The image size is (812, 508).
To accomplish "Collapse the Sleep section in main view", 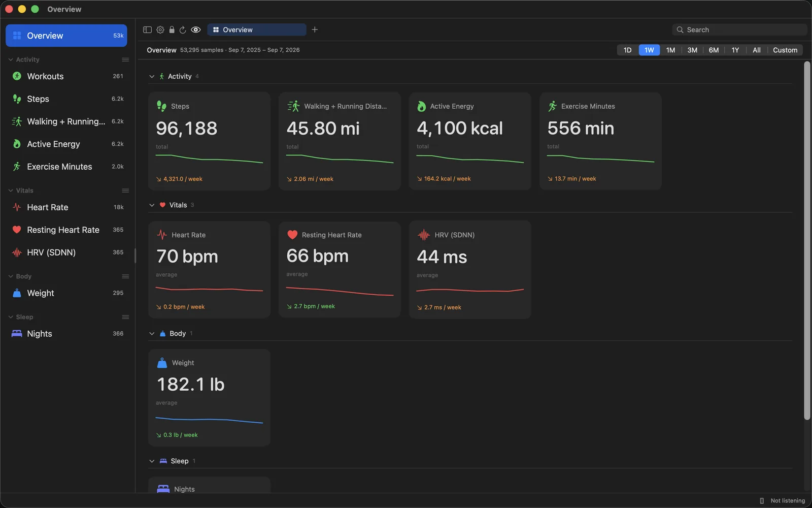I will (152, 461).
